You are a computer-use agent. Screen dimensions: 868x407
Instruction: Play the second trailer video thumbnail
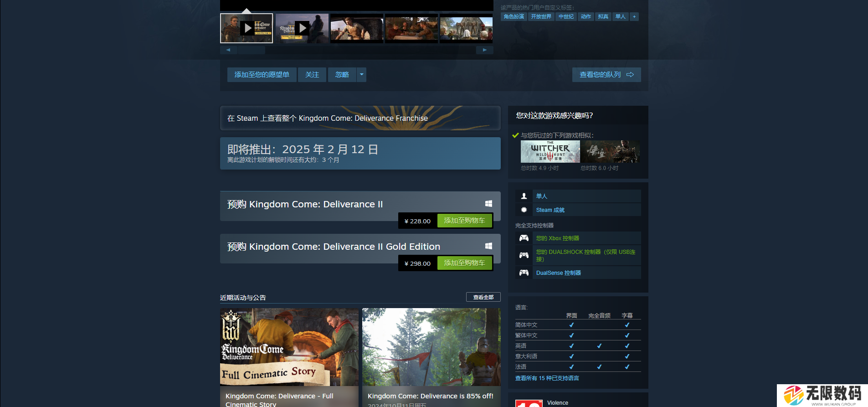coord(302,28)
